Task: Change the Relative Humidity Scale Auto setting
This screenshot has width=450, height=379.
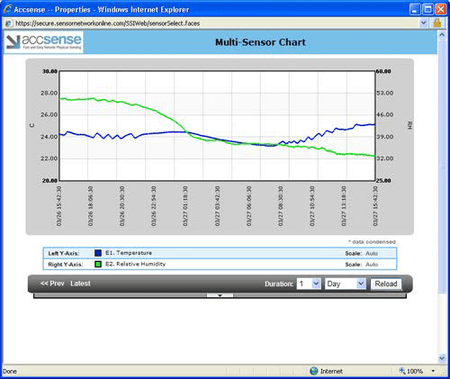Action: pyautogui.click(x=372, y=264)
